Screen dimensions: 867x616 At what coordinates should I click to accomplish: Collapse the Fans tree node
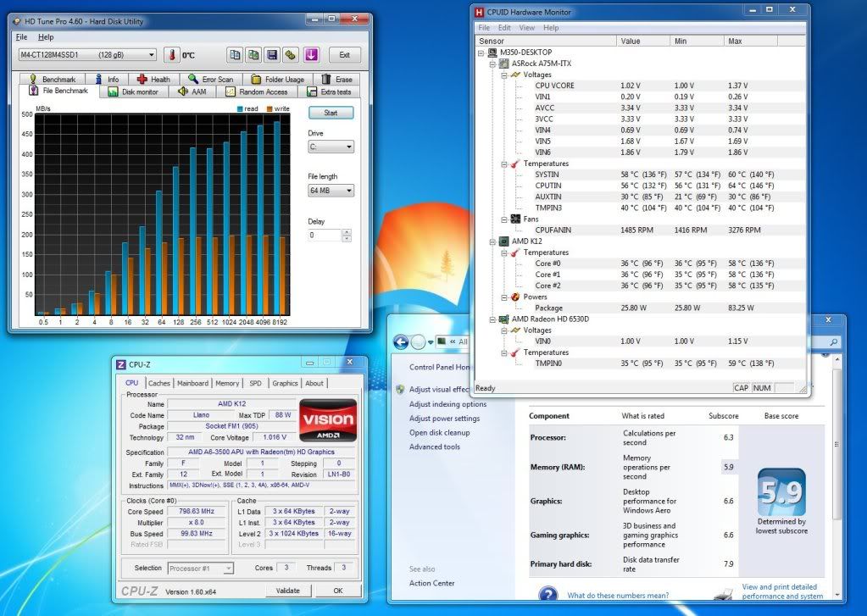(x=504, y=219)
